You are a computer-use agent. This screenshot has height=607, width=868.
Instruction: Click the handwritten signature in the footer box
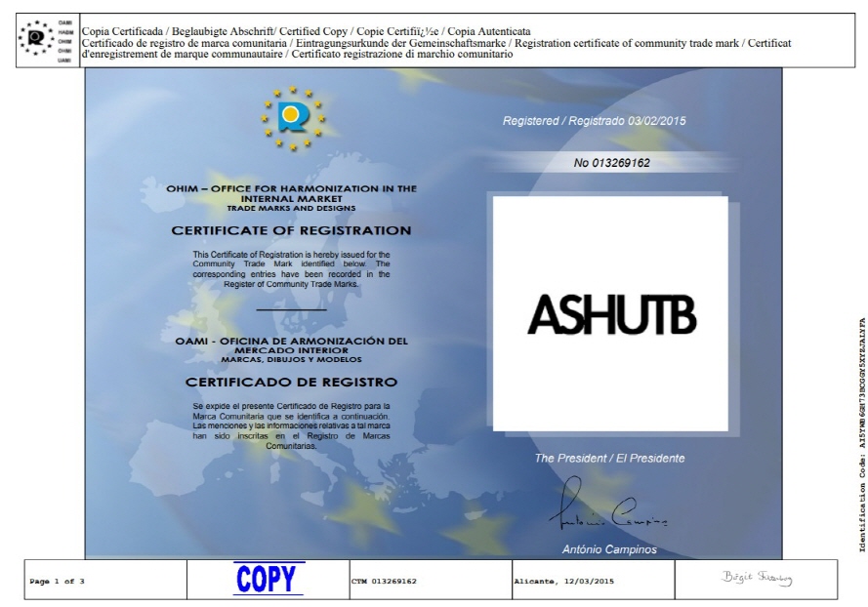click(757, 578)
